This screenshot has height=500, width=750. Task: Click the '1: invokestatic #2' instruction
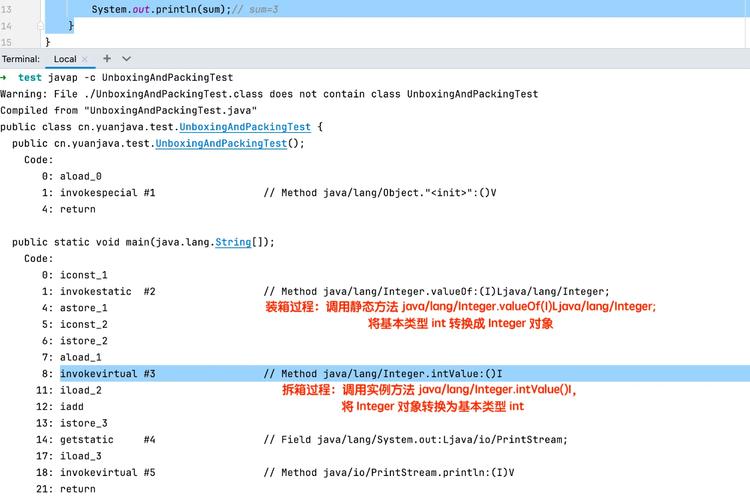point(99,291)
